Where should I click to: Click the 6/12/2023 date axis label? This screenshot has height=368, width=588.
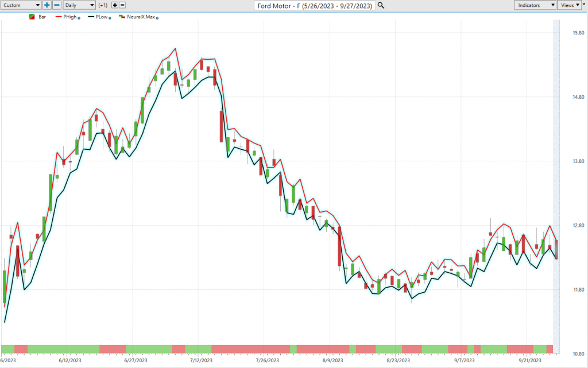(70, 361)
